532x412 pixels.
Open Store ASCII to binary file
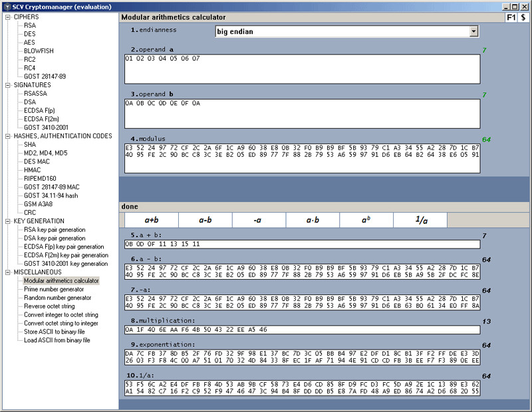tap(55, 332)
